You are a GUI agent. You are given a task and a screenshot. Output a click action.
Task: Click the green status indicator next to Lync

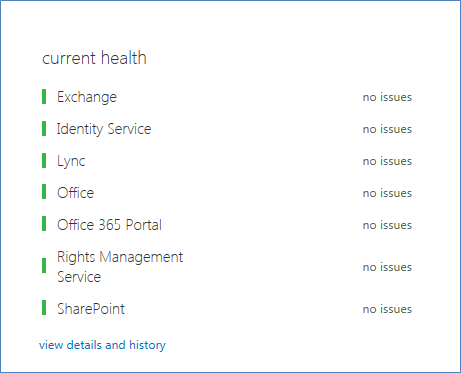[x=44, y=161]
